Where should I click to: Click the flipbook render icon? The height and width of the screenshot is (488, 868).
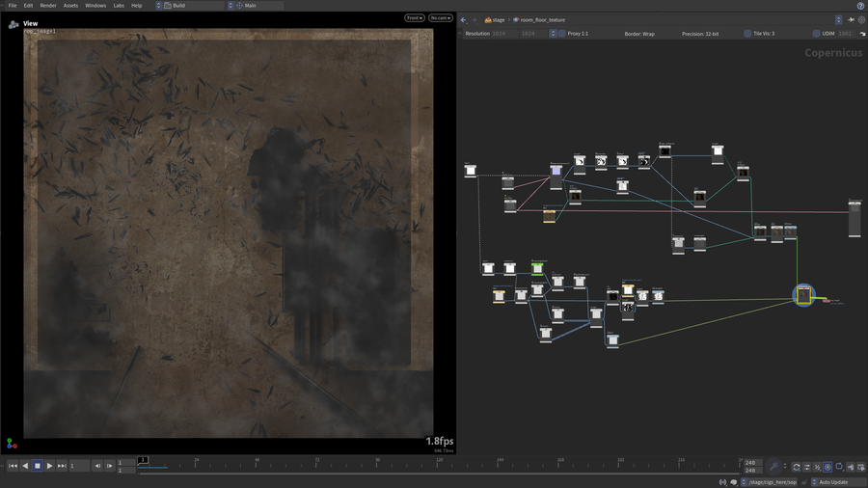coord(861,467)
